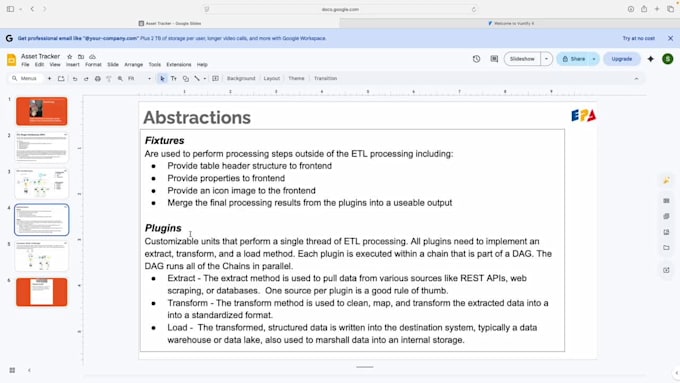Open version history clock icon
This screenshot has height=383, width=680.
click(476, 59)
